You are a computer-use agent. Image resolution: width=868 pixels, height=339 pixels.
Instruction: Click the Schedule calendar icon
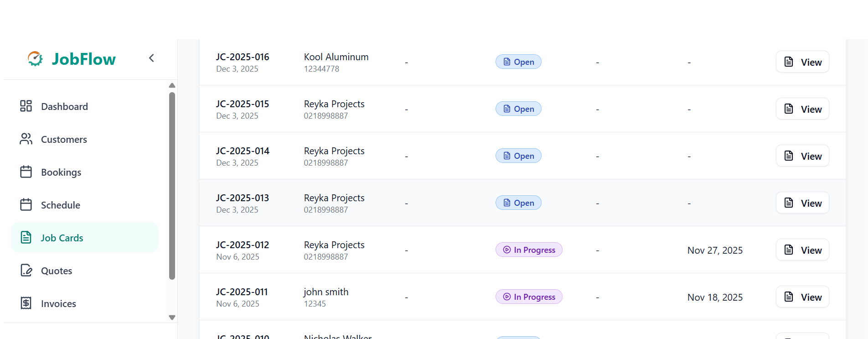tap(26, 205)
